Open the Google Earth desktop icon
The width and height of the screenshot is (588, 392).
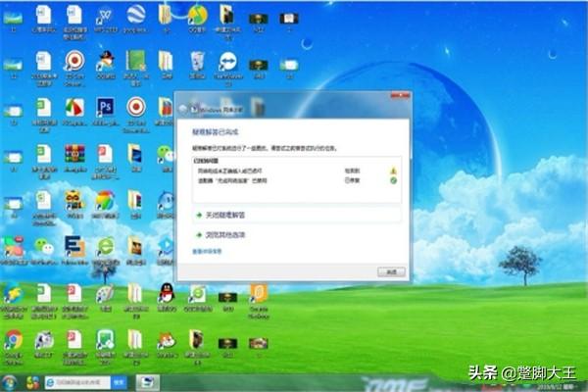136,15
